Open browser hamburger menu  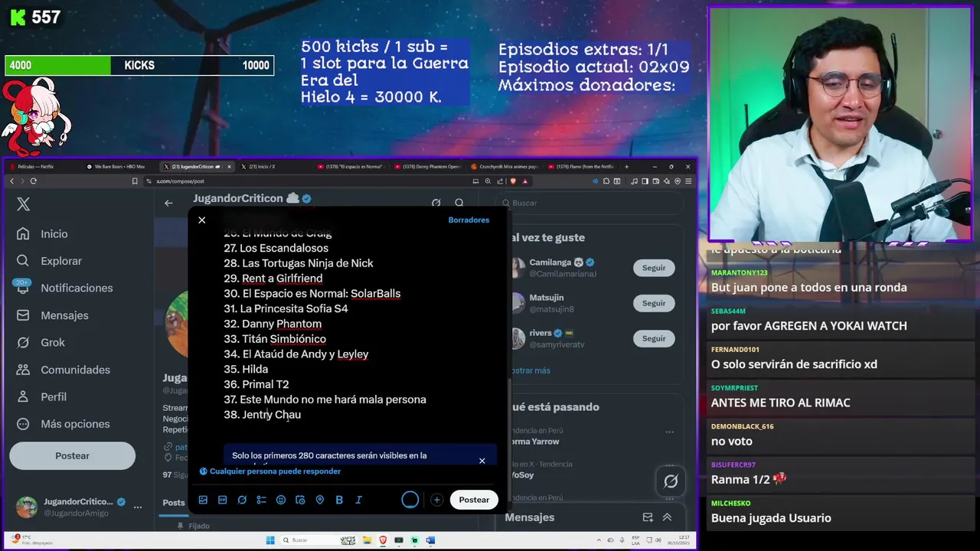(x=688, y=181)
